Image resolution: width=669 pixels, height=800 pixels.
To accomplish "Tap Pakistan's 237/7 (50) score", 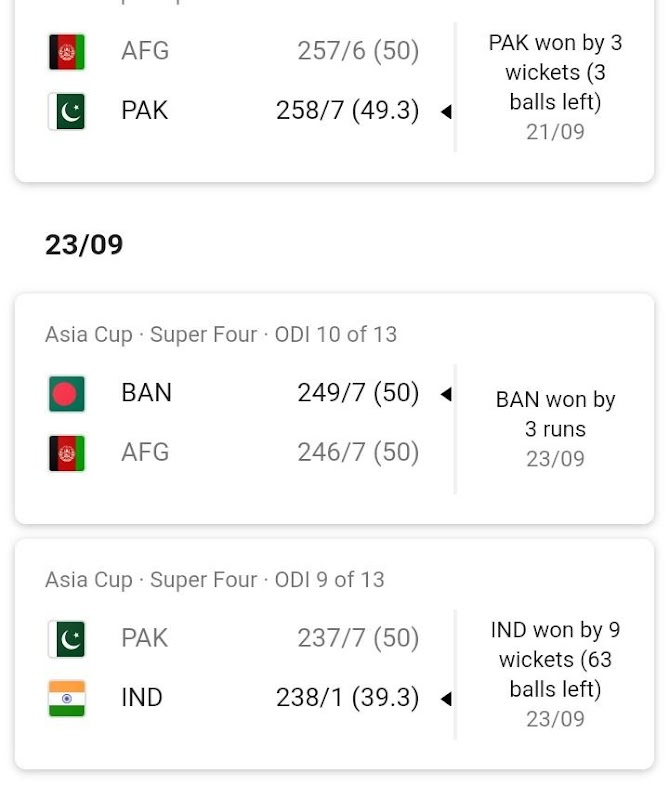I will tap(357, 638).
